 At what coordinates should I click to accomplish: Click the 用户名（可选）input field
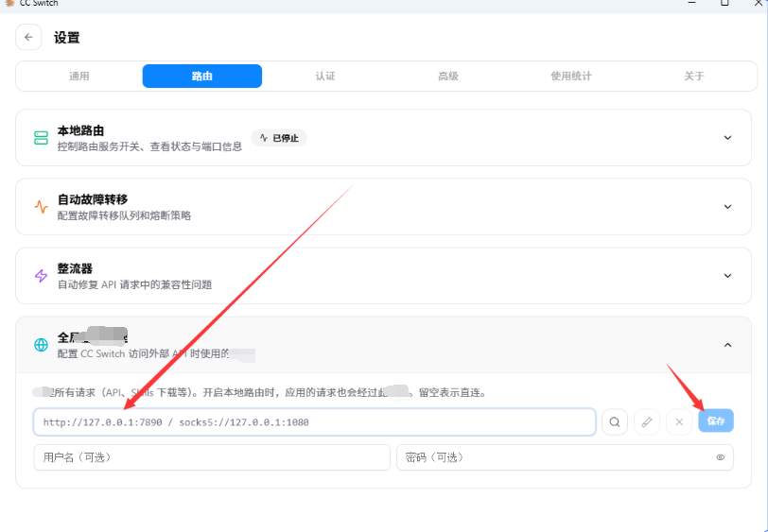click(x=212, y=457)
